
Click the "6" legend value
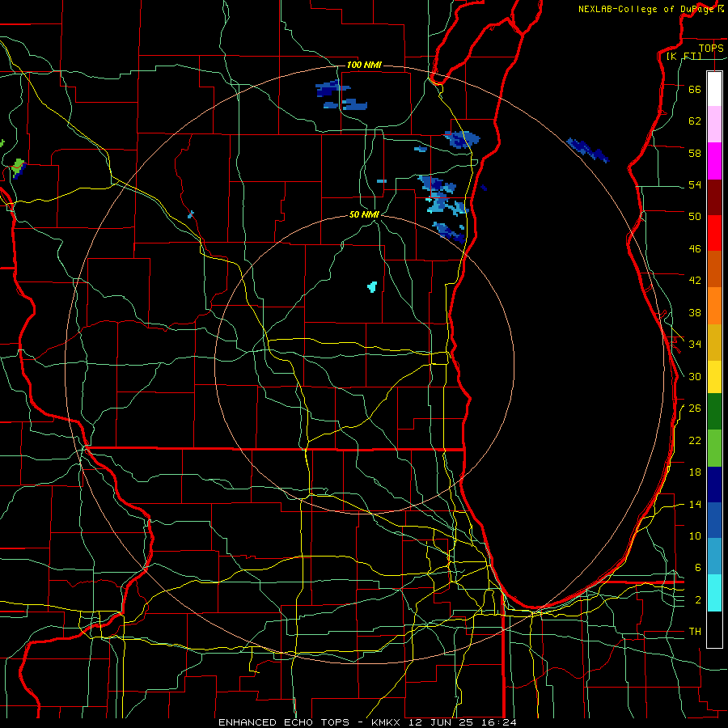click(x=697, y=567)
